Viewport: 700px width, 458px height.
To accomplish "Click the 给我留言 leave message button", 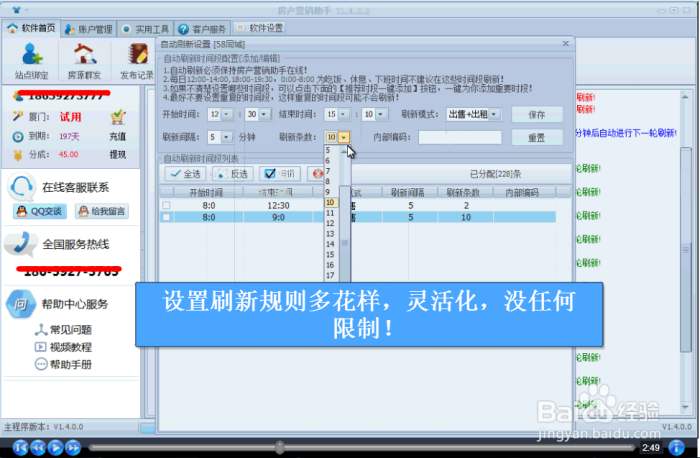I will [x=102, y=211].
